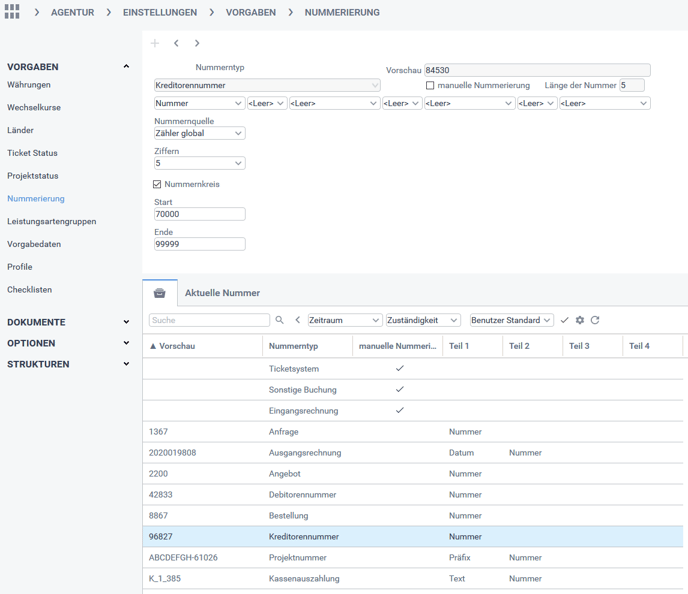688x594 pixels.
Task: Refresh the number list
Action: coord(595,320)
